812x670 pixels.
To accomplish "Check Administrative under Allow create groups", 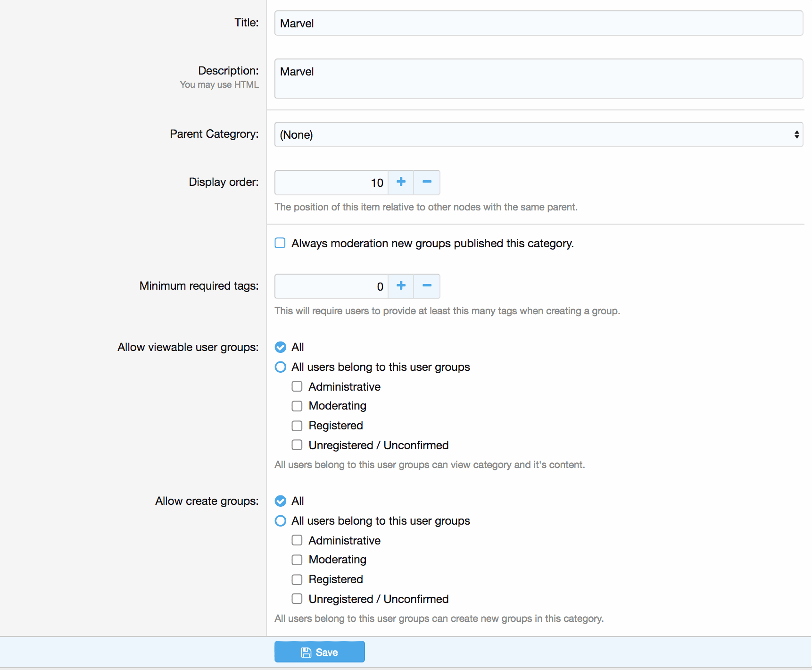I will pos(297,540).
